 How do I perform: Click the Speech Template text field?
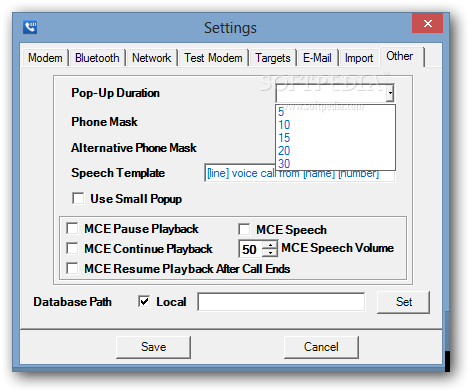[x=300, y=173]
